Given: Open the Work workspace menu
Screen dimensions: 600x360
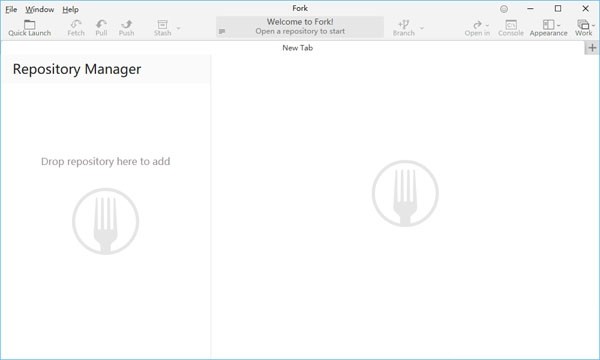Looking at the screenshot, I should pos(584,28).
